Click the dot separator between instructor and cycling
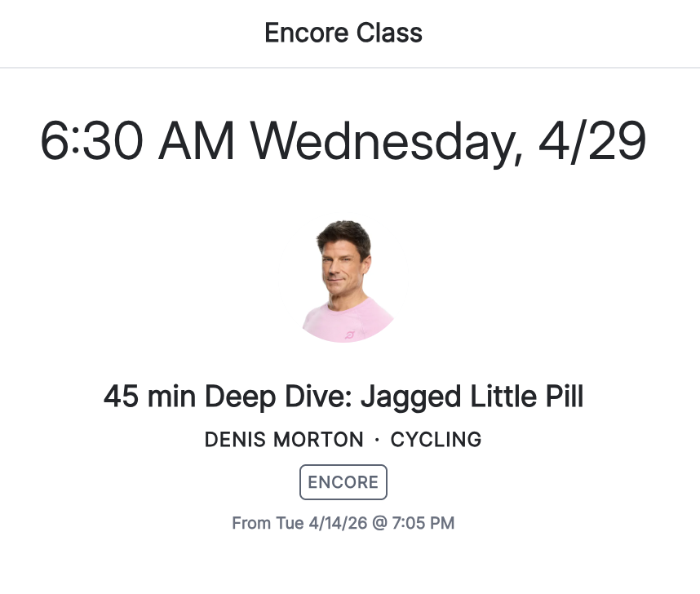This screenshot has width=700, height=594. coord(377,440)
